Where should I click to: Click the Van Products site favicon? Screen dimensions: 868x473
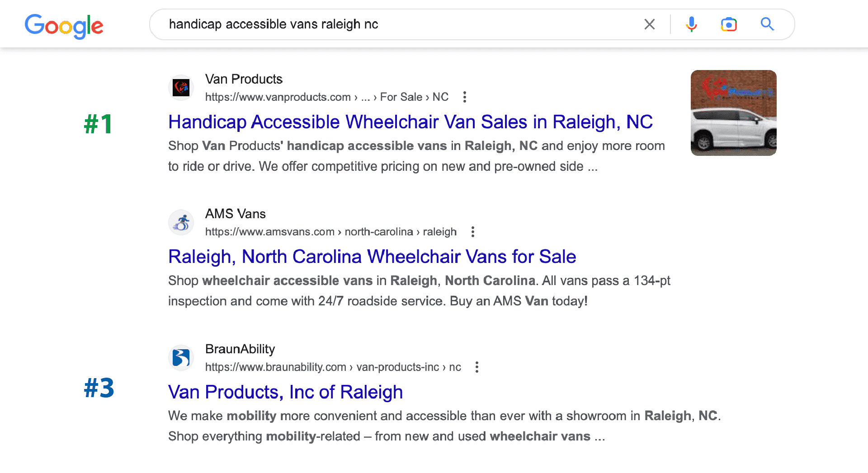tap(181, 88)
